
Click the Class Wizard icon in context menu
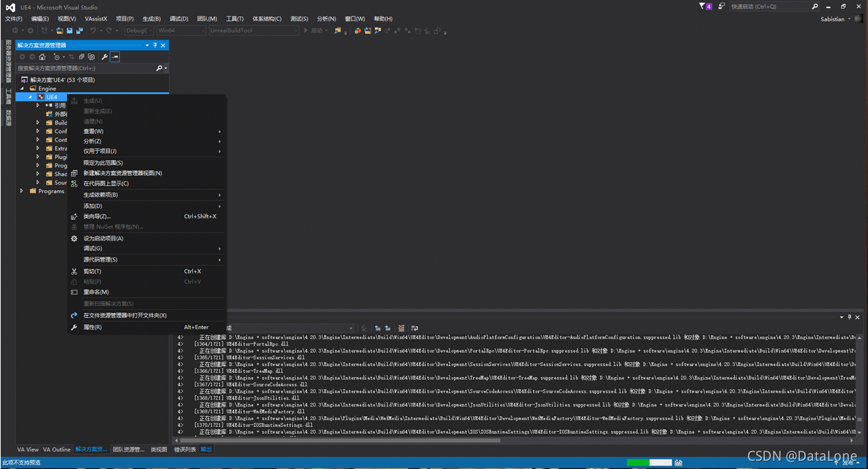[x=74, y=216]
